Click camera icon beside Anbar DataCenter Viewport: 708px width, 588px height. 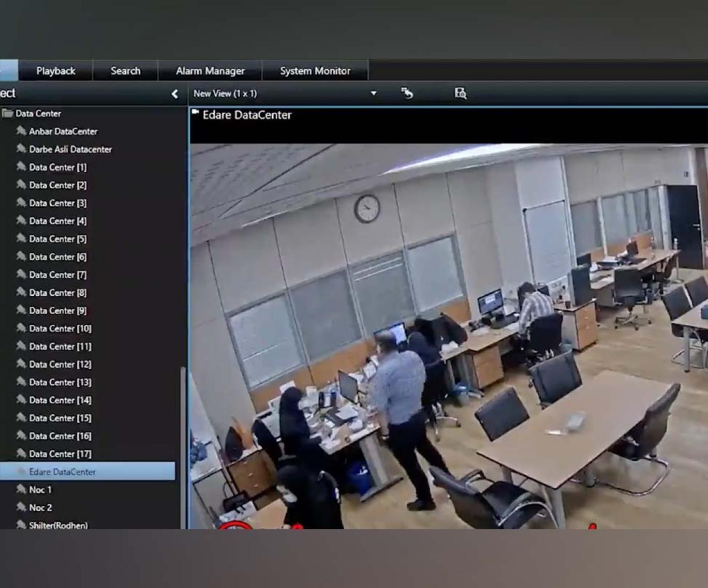[x=21, y=131]
